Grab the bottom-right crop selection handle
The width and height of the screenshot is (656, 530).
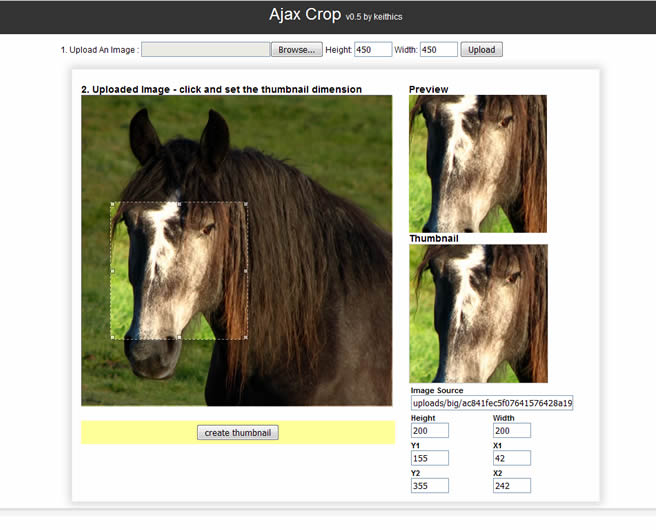coord(246,337)
